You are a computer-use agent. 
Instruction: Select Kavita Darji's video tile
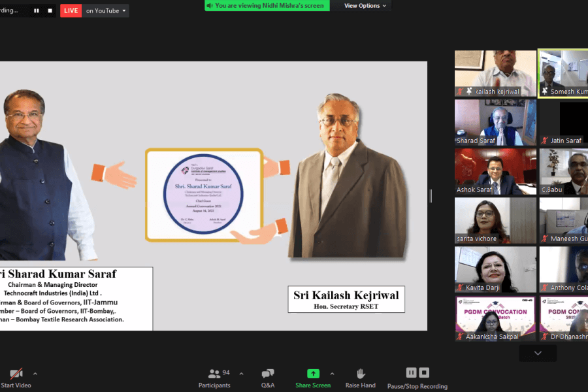point(495,269)
